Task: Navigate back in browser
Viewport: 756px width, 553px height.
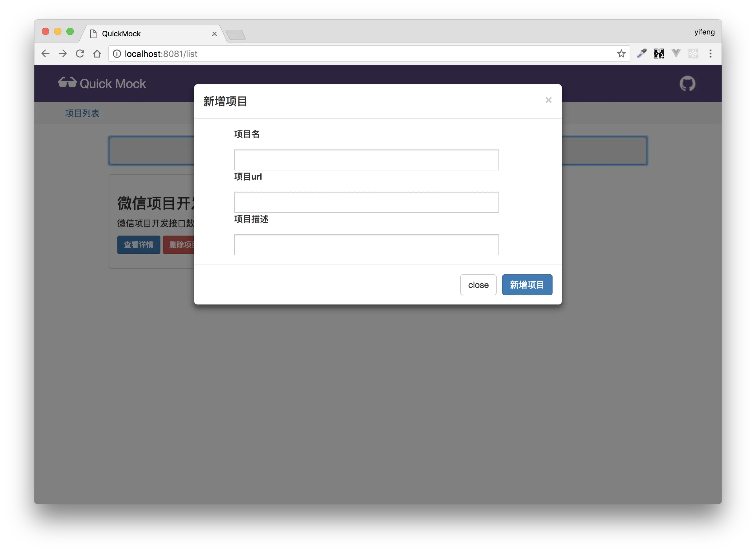Action: [x=45, y=54]
